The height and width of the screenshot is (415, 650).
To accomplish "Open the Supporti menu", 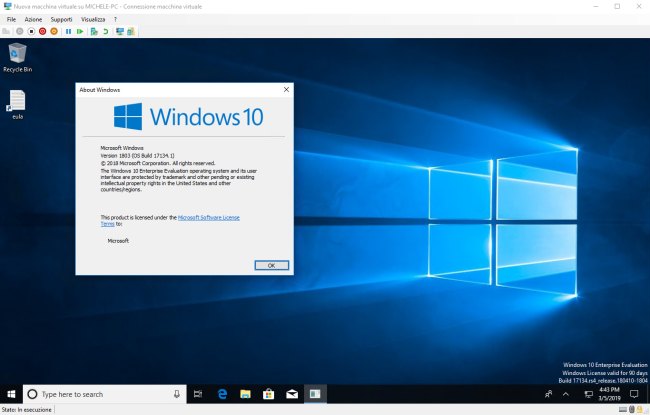I will click(x=61, y=19).
